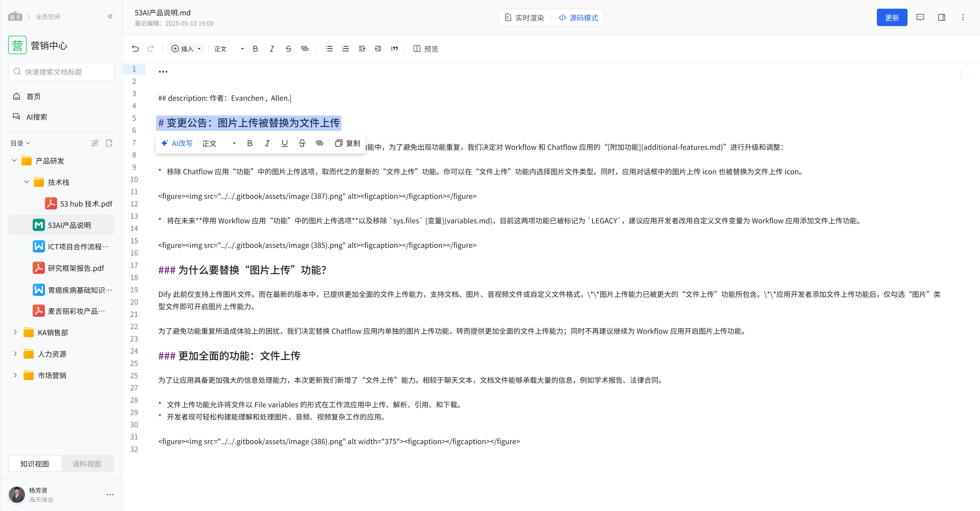Toggle bold in main toolbar
The width and height of the screenshot is (980, 511).
click(x=255, y=49)
